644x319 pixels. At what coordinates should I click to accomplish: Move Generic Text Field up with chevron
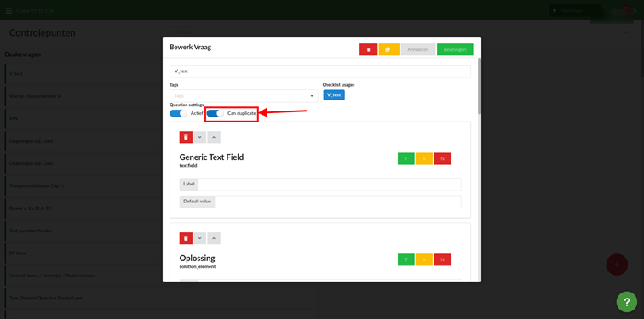coord(214,137)
